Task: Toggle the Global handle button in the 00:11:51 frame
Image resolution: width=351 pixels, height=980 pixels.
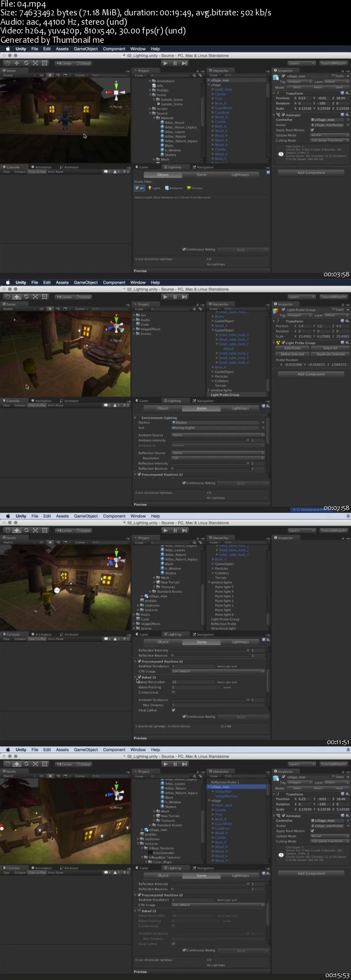Action: click(x=83, y=530)
